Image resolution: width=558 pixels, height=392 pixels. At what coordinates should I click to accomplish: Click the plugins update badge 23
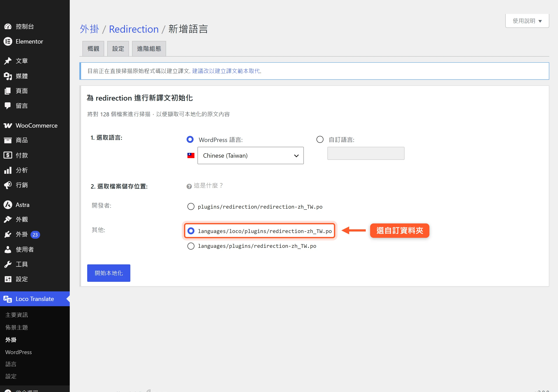point(35,235)
